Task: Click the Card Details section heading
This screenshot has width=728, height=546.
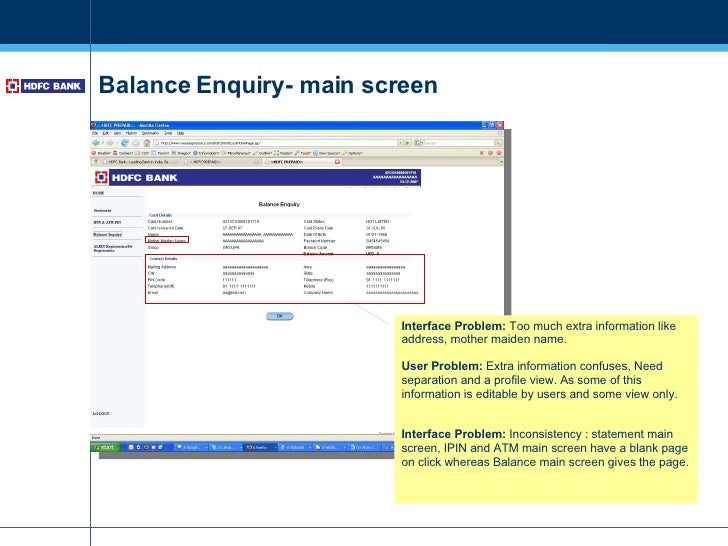Action: pos(161,215)
